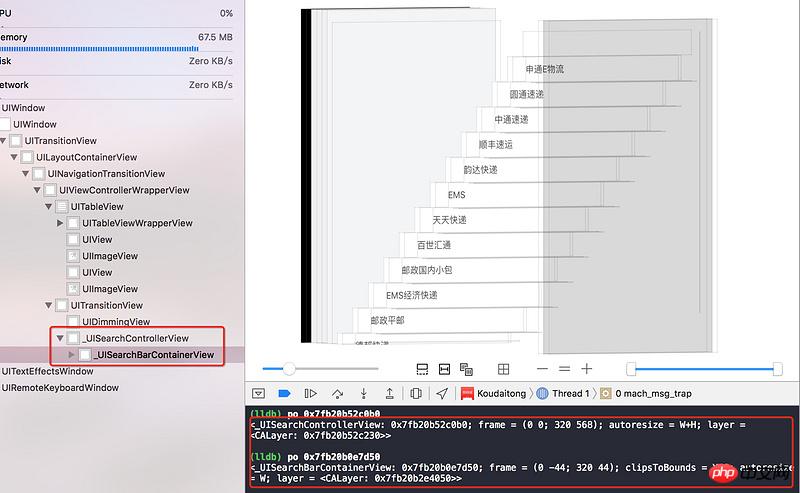Zoom out with the minus button

point(542,368)
